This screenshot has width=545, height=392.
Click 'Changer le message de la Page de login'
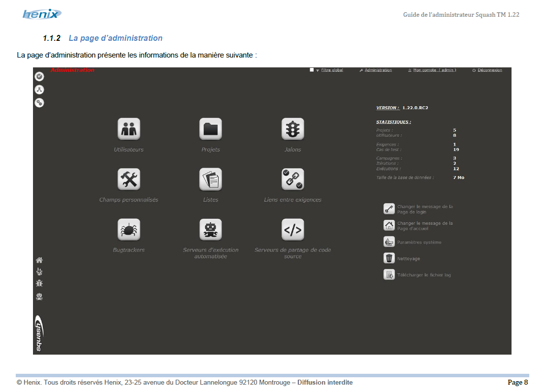425,209
